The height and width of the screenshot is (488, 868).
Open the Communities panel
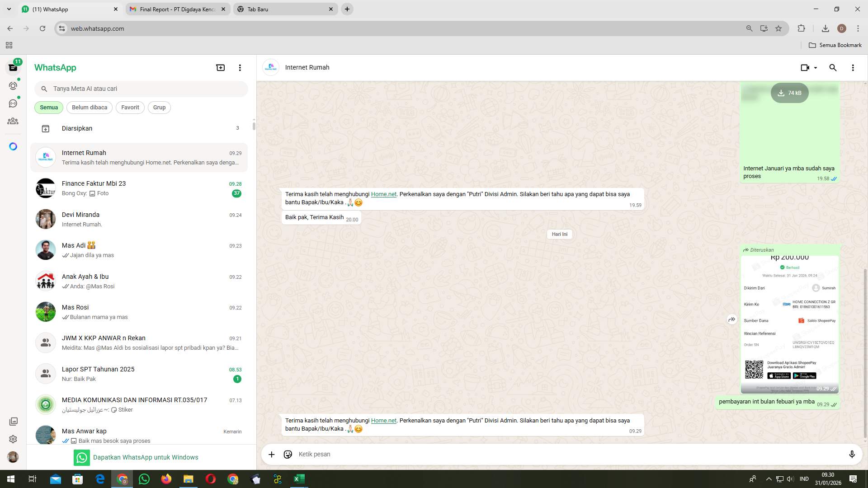click(x=13, y=121)
